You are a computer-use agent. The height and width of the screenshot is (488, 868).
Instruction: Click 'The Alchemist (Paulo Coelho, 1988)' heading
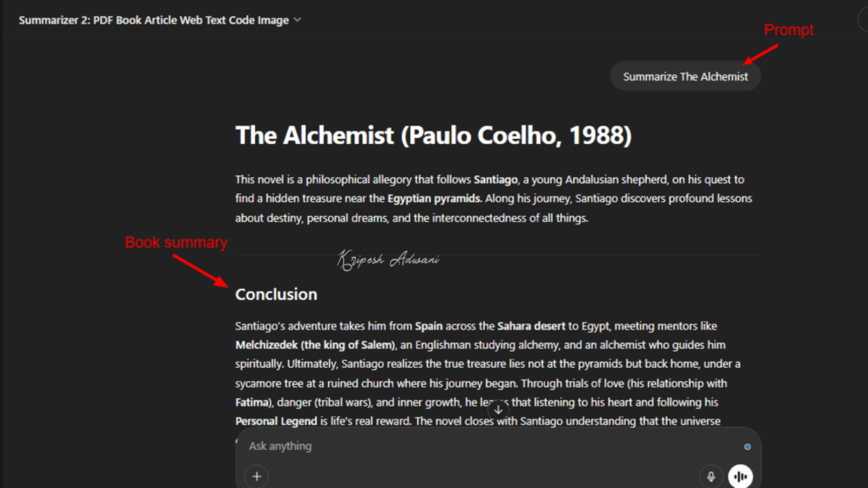point(433,136)
